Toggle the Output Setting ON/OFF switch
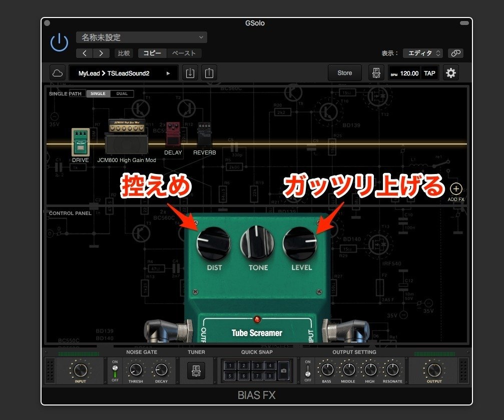 pyautogui.click(x=308, y=371)
